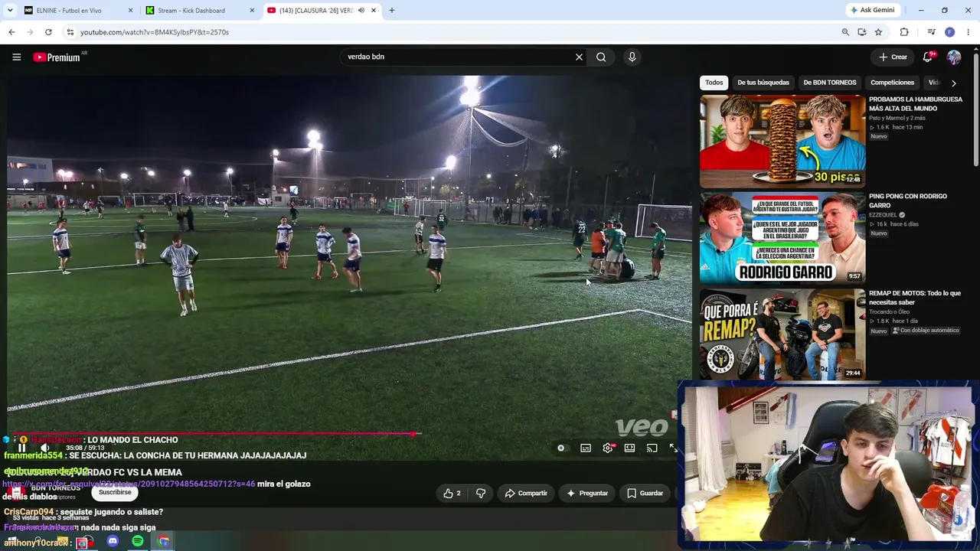Image resolution: width=980 pixels, height=551 pixels.
Task: Open title 'PING PONG CON RODRIGO GARRO'
Action: 908,201
